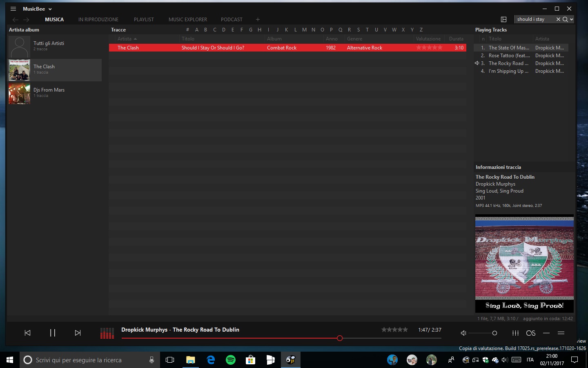Image resolution: width=588 pixels, height=368 pixels.
Task: Navigate forward with the right arrow
Action: [x=26, y=20]
